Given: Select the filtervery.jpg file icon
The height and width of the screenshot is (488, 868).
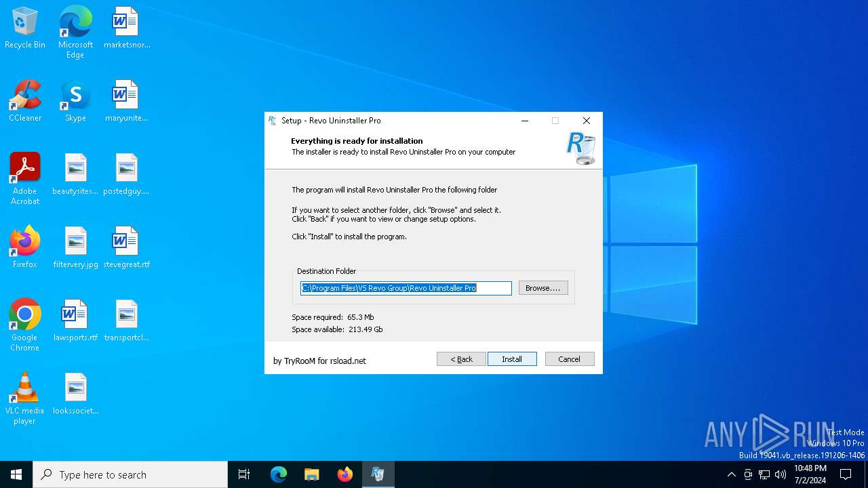Looking at the screenshot, I should (x=75, y=248).
